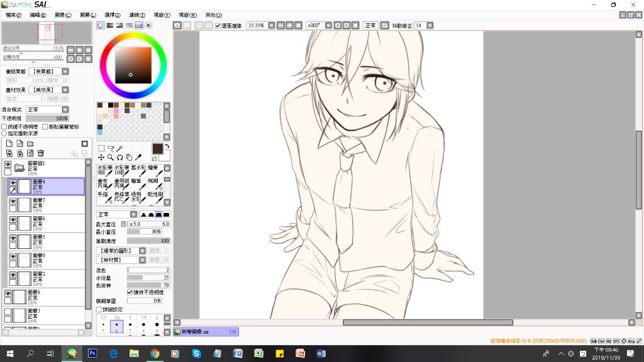Select the layer 圖層6
This screenshot has height=362, width=644.
pos(46,224)
